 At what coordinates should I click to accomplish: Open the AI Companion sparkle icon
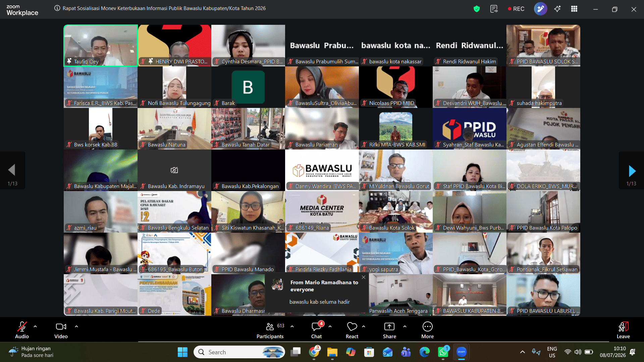(x=557, y=9)
